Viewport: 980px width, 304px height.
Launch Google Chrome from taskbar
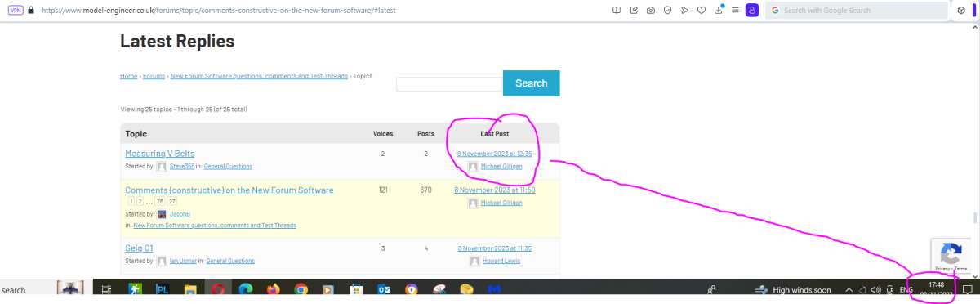301,289
